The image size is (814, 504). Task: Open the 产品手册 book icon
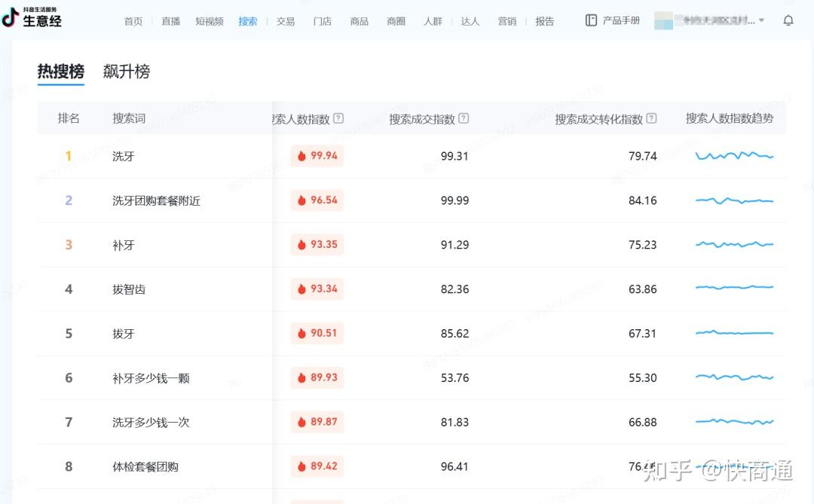[x=591, y=20]
